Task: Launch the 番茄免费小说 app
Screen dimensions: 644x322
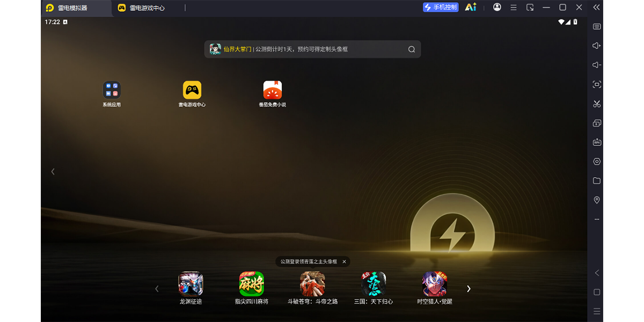Action: click(273, 93)
